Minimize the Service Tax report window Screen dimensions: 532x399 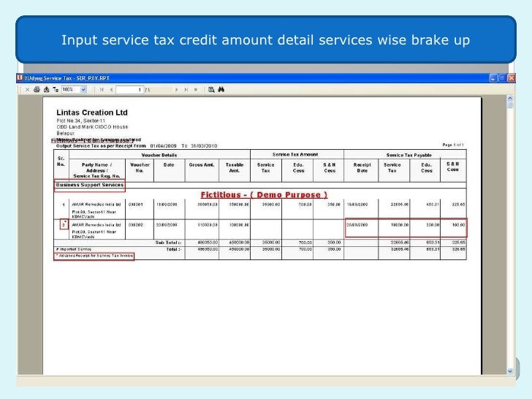tap(493, 78)
